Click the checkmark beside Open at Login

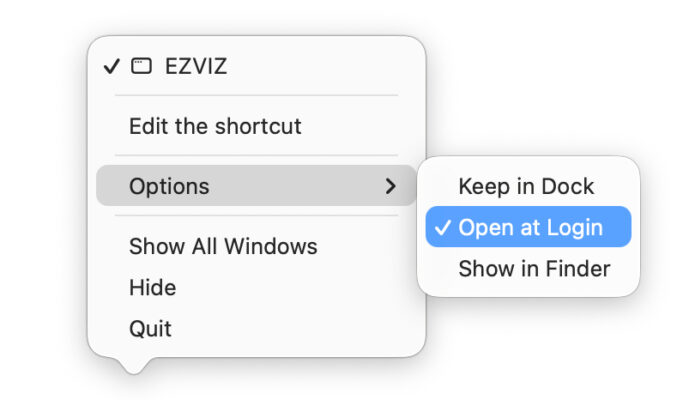[443, 228]
